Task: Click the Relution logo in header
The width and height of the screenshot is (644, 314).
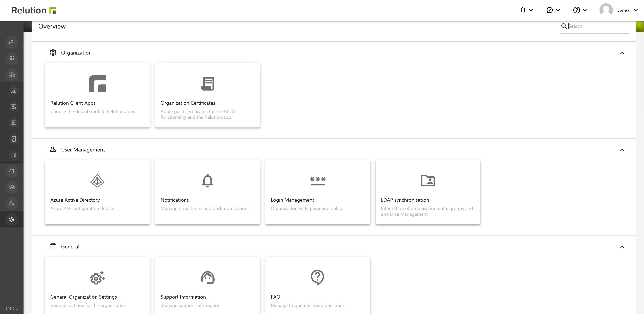Action: click(x=34, y=10)
